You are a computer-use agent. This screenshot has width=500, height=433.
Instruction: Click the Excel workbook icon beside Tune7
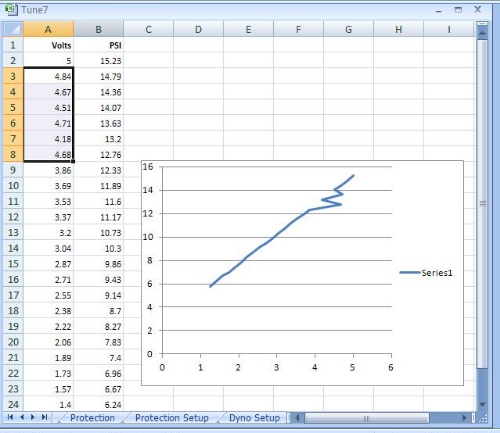pyautogui.click(x=11, y=10)
